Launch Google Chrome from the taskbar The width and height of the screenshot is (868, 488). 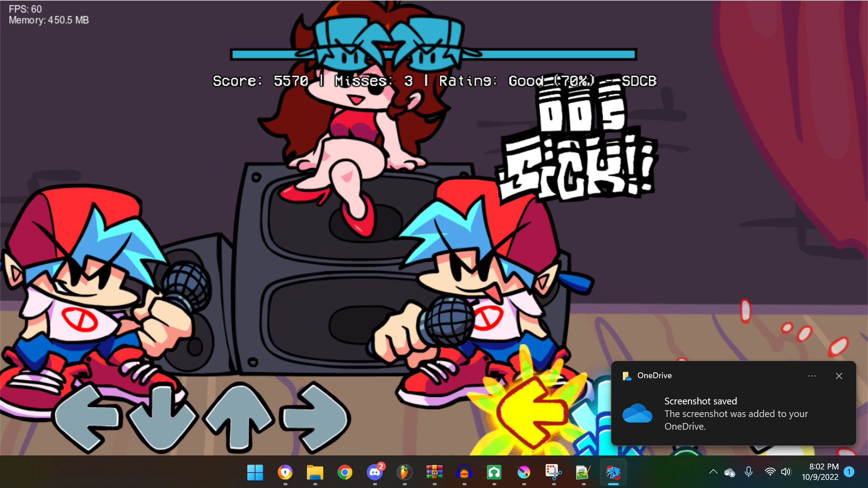[344, 473]
